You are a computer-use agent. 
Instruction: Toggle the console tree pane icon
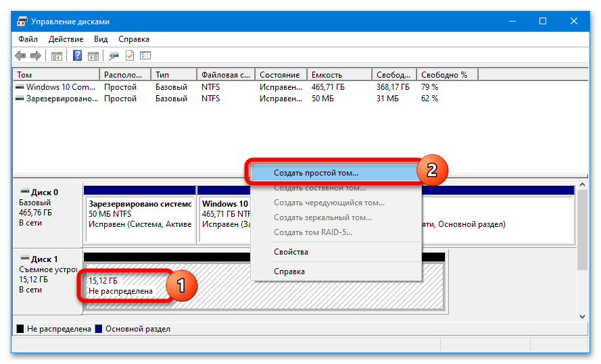click(x=57, y=56)
